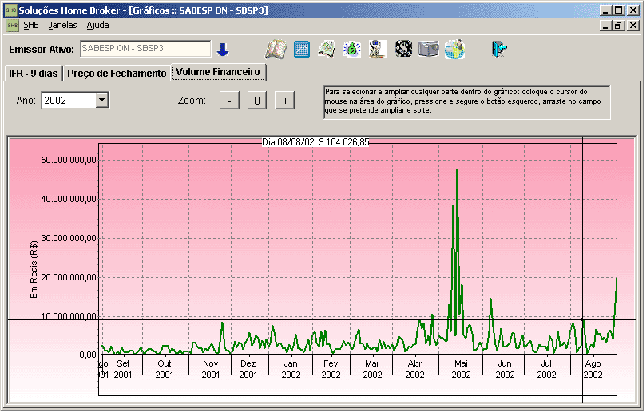Click the blue chart grid toolbar icon
The height and width of the screenshot is (411, 644).
302,50
